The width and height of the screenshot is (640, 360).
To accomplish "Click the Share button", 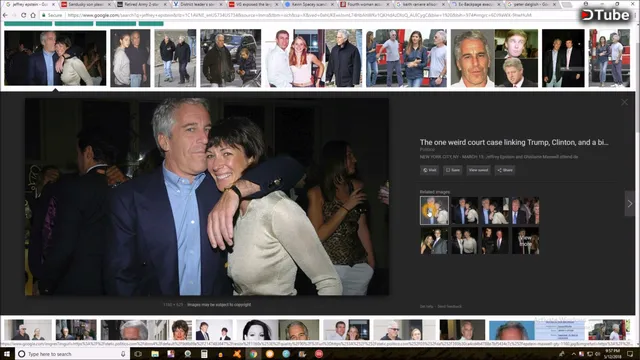I will click(x=505, y=170).
